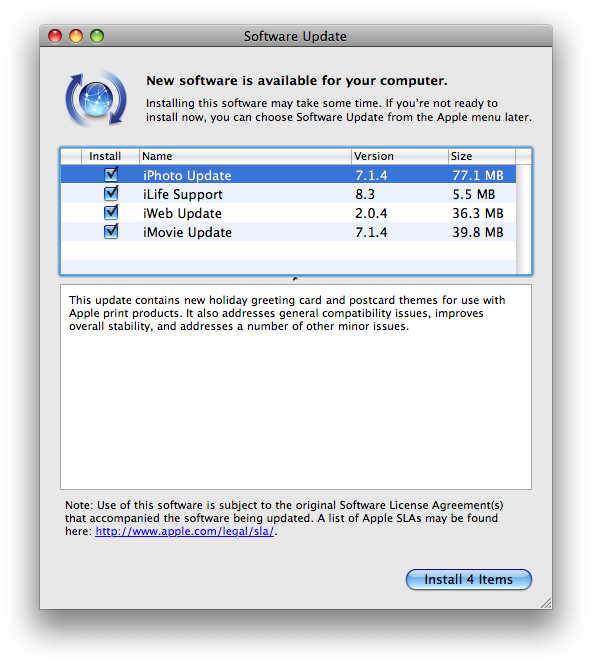Close the Software Update window
Image resolution: width=592 pixels, height=664 pixels.
point(55,36)
